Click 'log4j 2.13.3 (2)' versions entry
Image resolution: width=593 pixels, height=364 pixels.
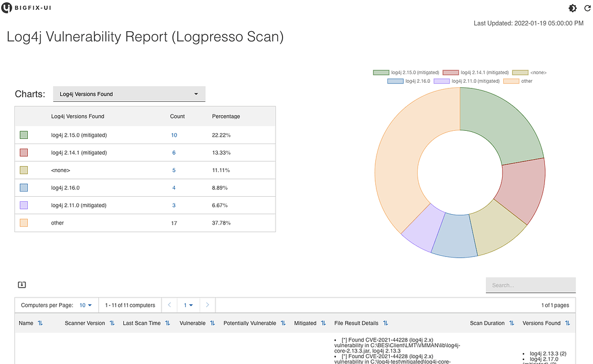[x=548, y=354]
